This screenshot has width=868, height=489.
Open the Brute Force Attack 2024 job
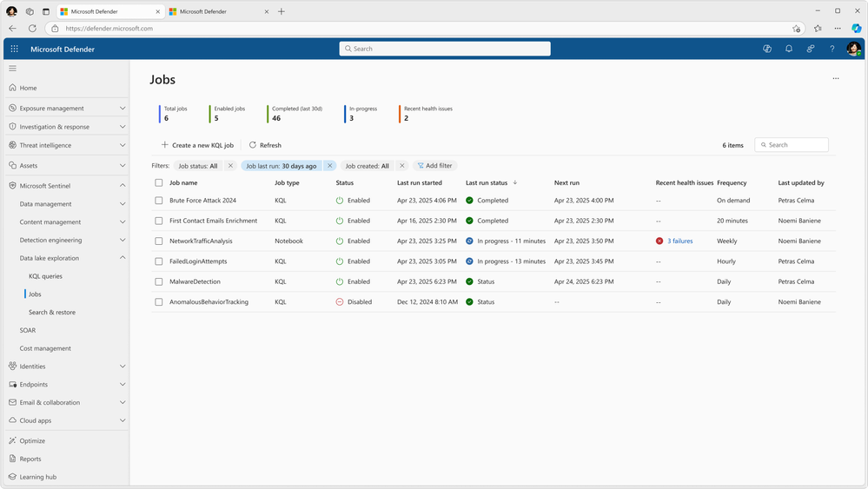coord(202,201)
